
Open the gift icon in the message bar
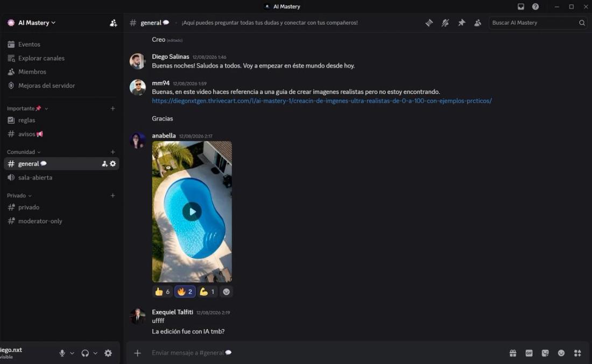click(513, 353)
